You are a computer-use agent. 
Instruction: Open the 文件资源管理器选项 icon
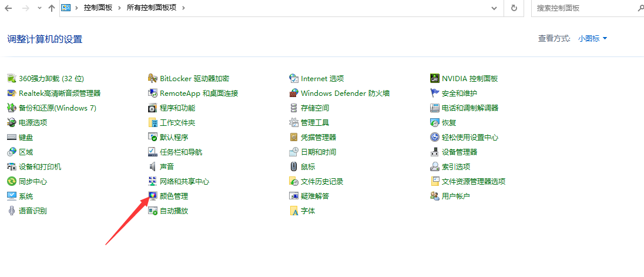(x=435, y=181)
